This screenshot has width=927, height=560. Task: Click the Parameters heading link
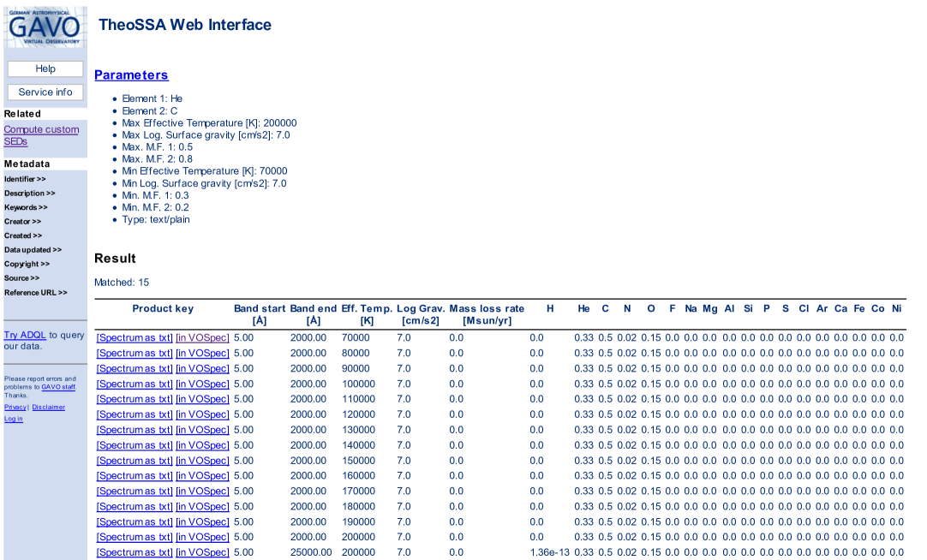coord(131,75)
